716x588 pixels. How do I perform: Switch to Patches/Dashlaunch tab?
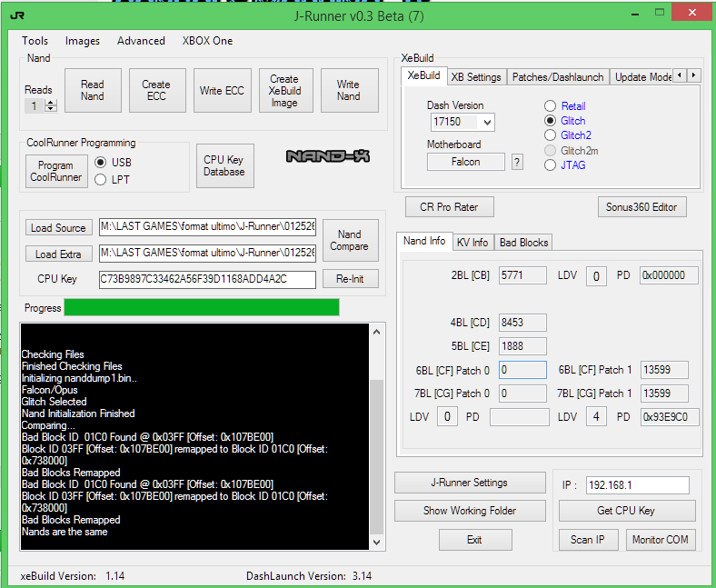click(x=558, y=77)
